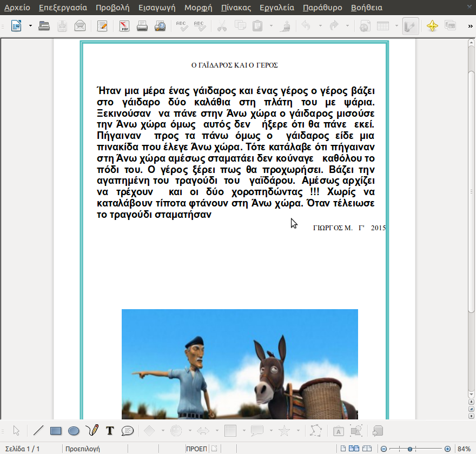Screen dimensions: 476x454
Task: Click the Σελίδα 1 / 1 status field
Action: click(23, 449)
